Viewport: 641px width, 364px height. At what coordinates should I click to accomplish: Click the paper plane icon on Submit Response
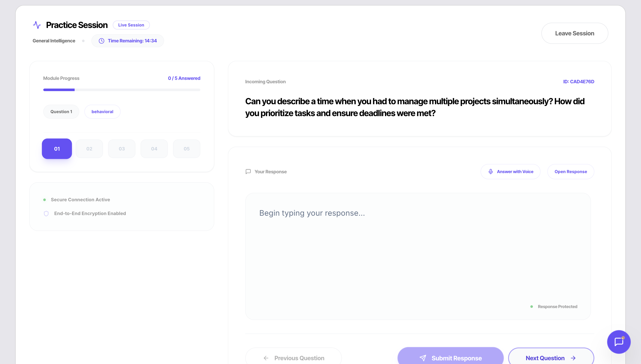423,358
